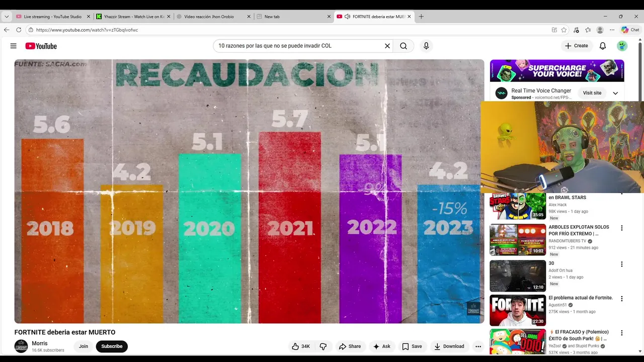
Task: Open Copilot Chat in the toolbar
Action: (630, 30)
